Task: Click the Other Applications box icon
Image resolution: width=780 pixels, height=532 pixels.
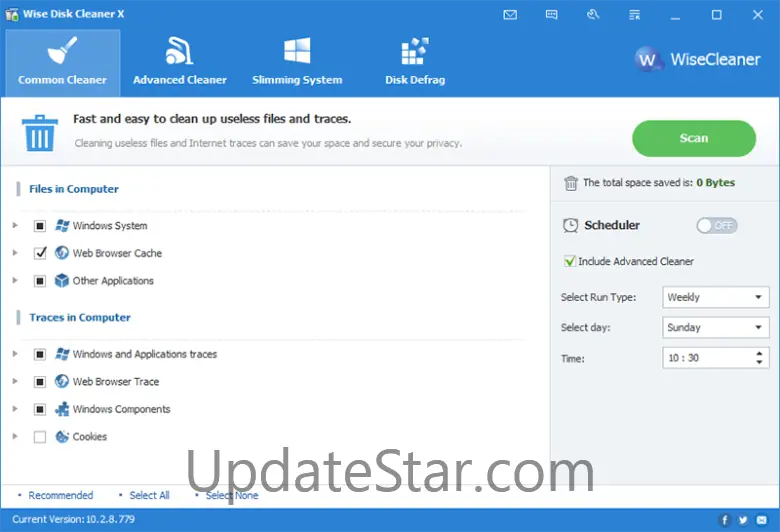Action: point(62,281)
